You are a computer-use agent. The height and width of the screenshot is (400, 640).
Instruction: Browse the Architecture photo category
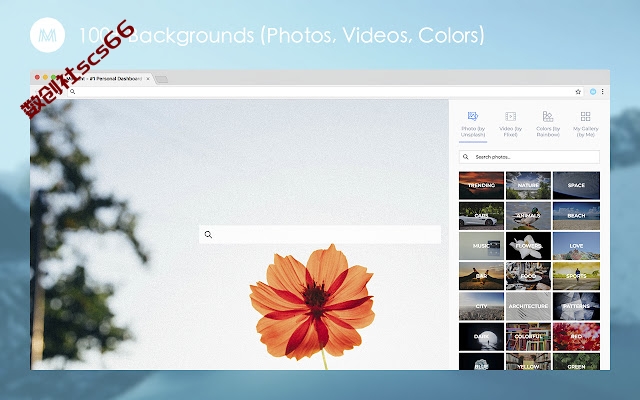coord(528,306)
